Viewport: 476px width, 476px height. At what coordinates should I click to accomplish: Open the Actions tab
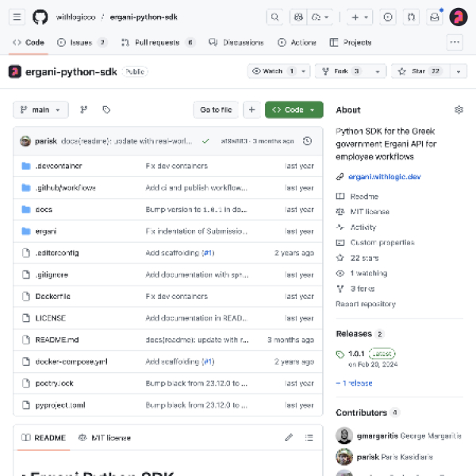(297, 42)
